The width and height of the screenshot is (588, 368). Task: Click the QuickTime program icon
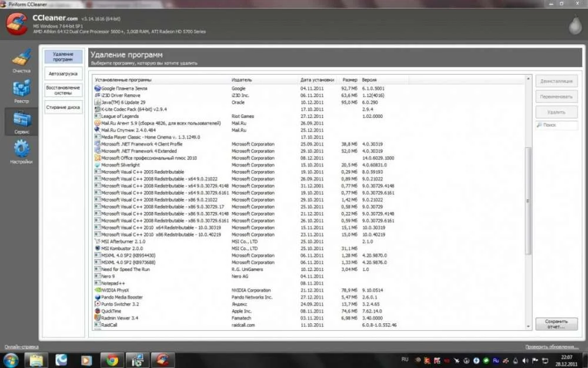pyautogui.click(x=98, y=311)
